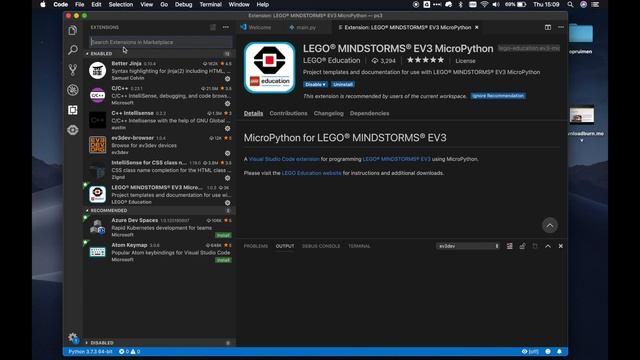The width and height of the screenshot is (640, 360).
Task: Focus the Search Extensions in Marketplace field
Action: click(x=161, y=42)
